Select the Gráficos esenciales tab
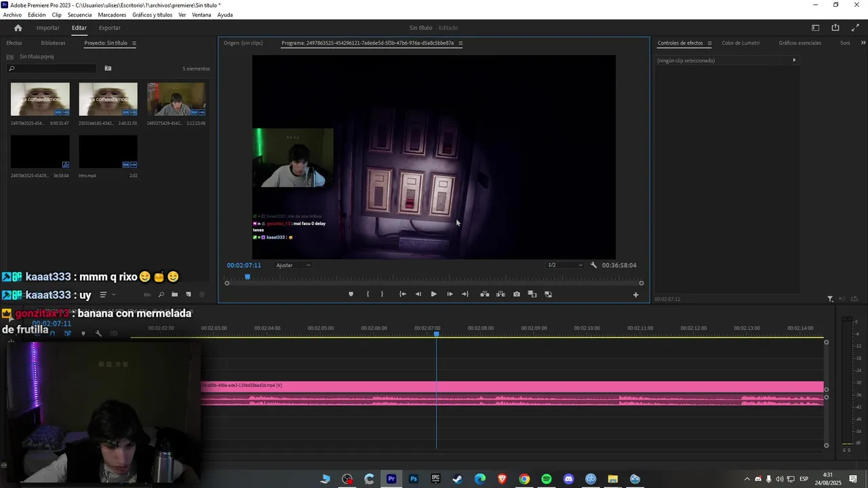The width and height of the screenshot is (868, 488). coord(800,43)
